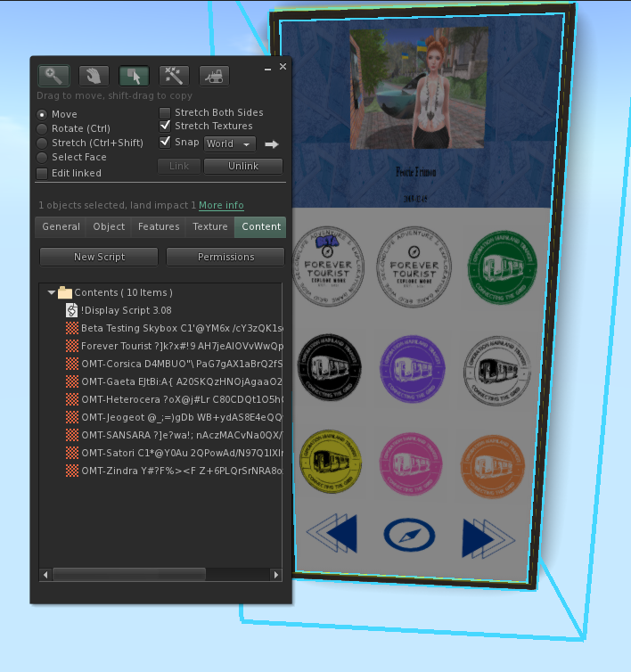This screenshot has height=672, width=631.
Task: Select the OMT-SANSARA texture item
Action: pyautogui.click(x=174, y=435)
